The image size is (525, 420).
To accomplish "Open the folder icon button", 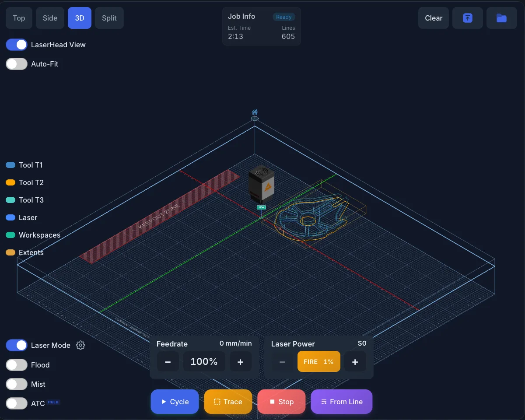I will point(502,18).
